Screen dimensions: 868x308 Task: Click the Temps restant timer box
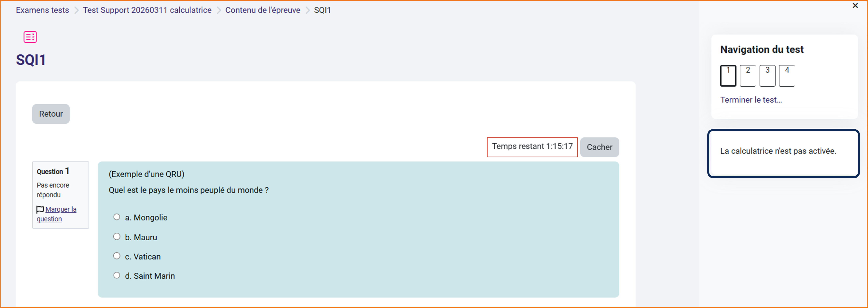pyautogui.click(x=532, y=146)
